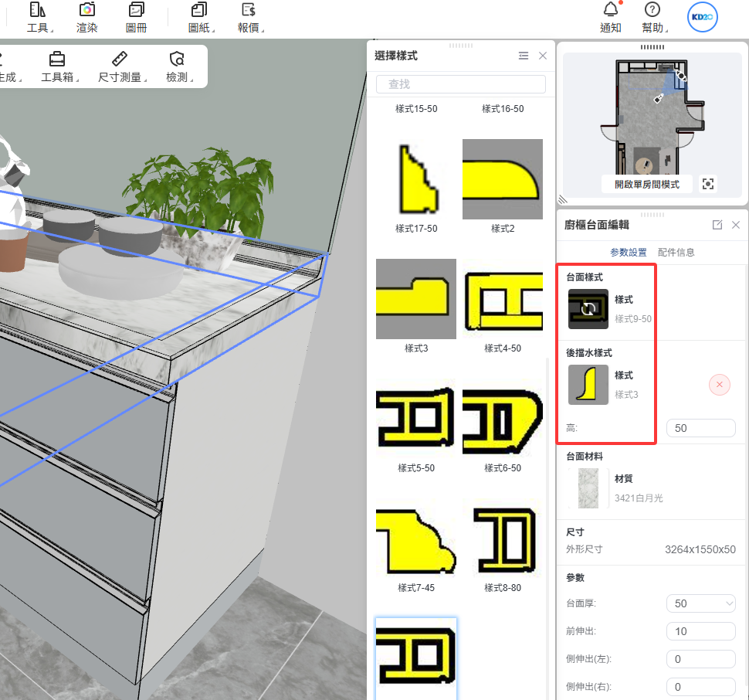Image resolution: width=749 pixels, height=700 pixels.
Task: Open the 工具 tools menu icon
Action: [x=37, y=11]
